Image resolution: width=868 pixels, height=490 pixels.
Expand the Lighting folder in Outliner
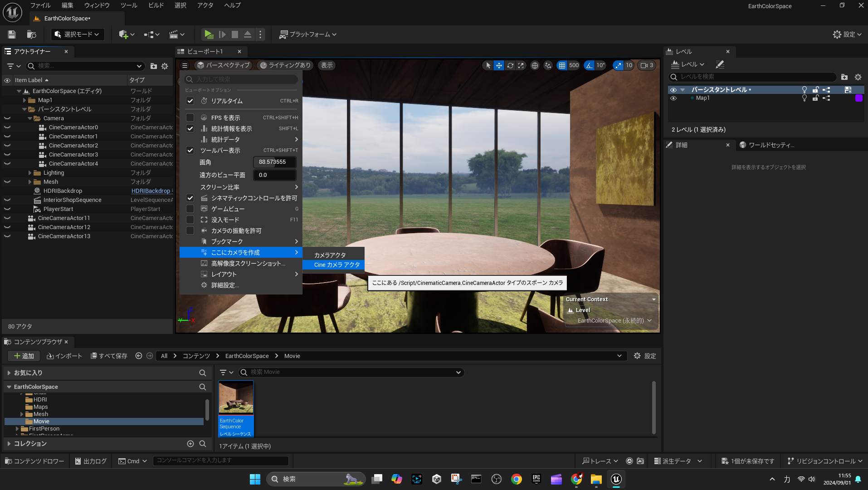30,173
